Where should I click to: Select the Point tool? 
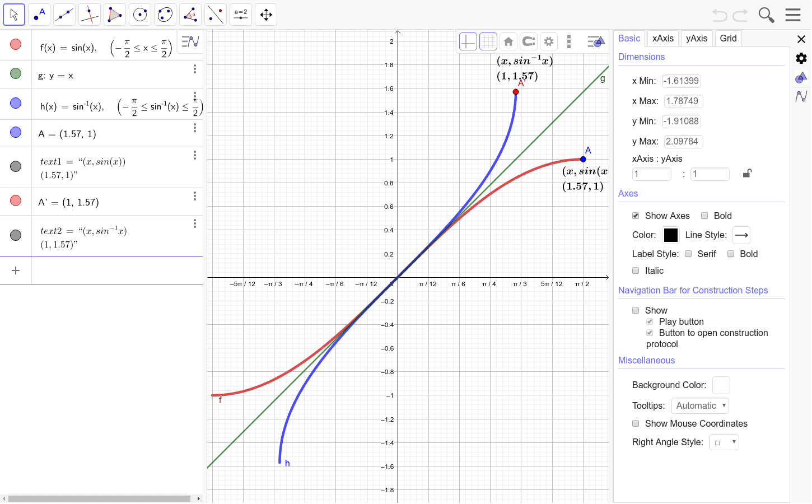pyautogui.click(x=39, y=15)
